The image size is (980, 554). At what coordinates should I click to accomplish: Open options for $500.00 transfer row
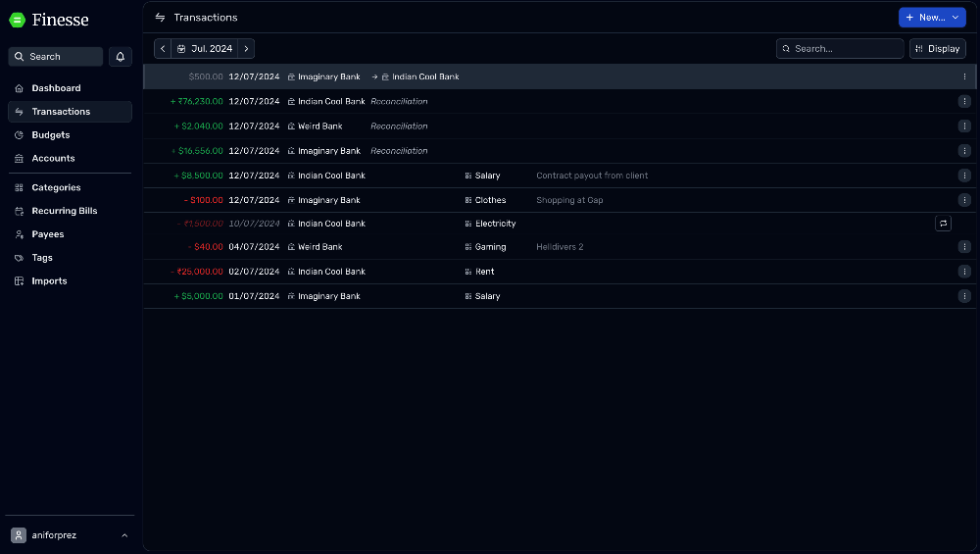[x=964, y=76]
